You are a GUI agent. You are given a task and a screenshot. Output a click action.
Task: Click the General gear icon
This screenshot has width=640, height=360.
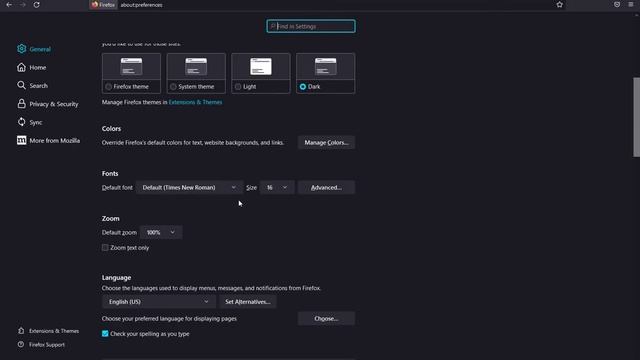[22, 49]
